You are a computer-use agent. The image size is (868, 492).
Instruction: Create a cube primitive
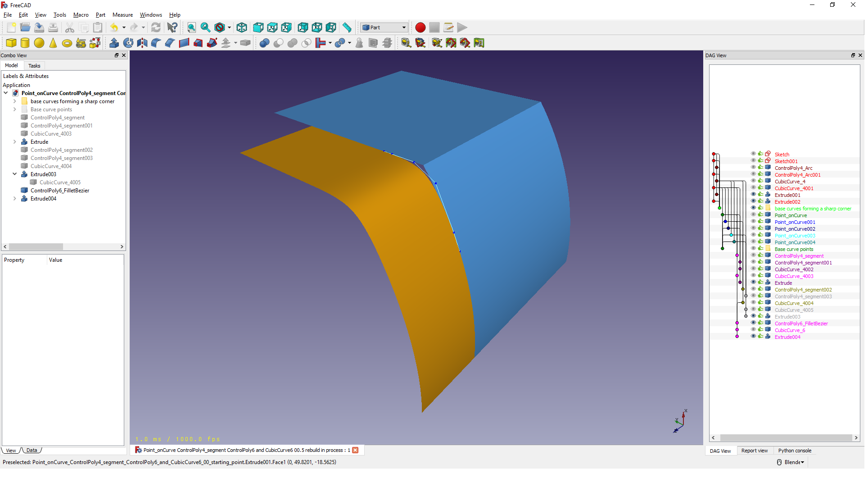[x=11, y=43]
